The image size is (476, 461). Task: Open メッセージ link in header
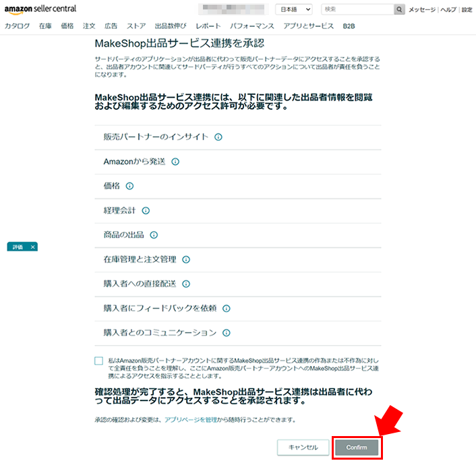pyautogui.click(x=422, y=9)
